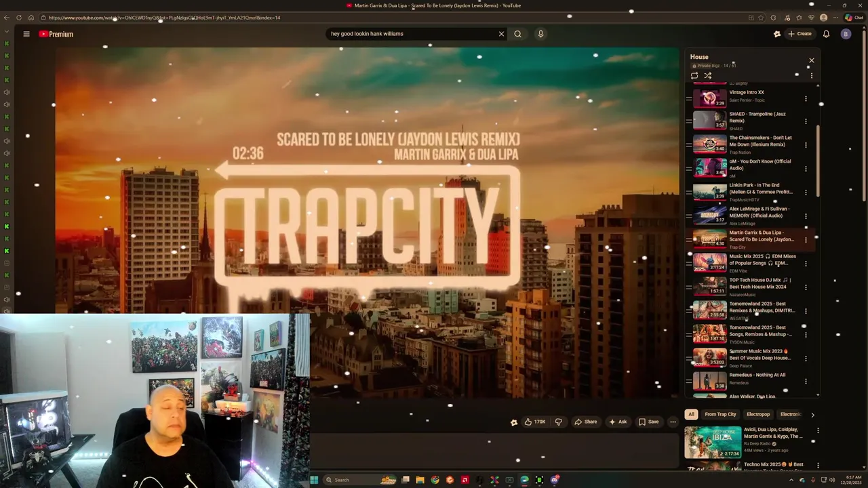Like the video with 170K likes
Image resolution: width=868 pixels, height=488 pixels.
click(x=534, y=422)
